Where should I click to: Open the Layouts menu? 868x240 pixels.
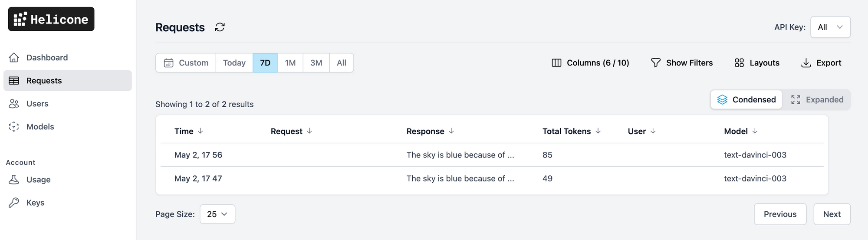pos(757,63)
